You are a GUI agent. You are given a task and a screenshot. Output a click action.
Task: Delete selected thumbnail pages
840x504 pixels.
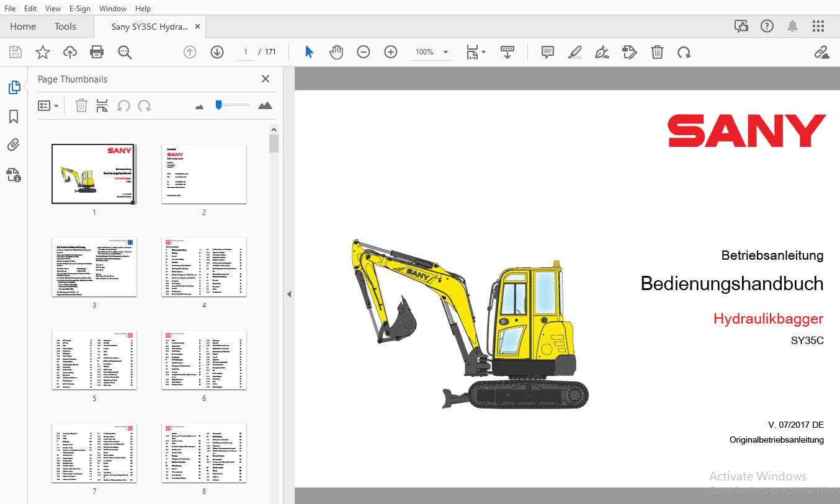(x=81, y=106)
